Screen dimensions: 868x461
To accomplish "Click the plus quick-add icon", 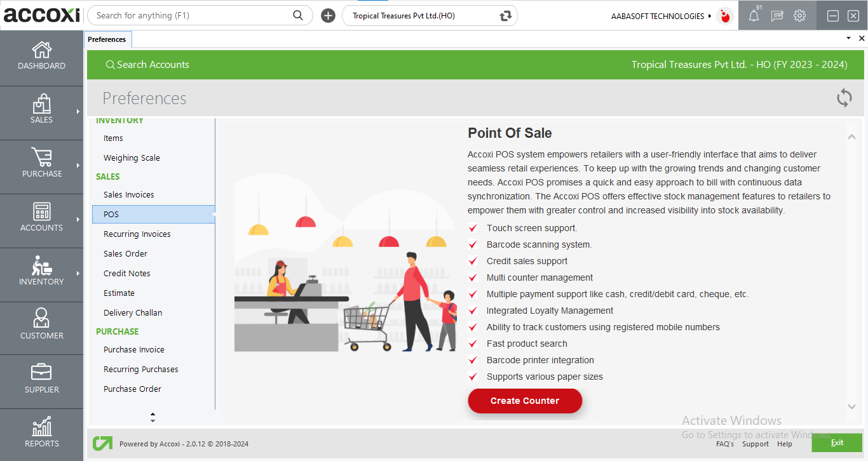I will (x=328, y=16).
